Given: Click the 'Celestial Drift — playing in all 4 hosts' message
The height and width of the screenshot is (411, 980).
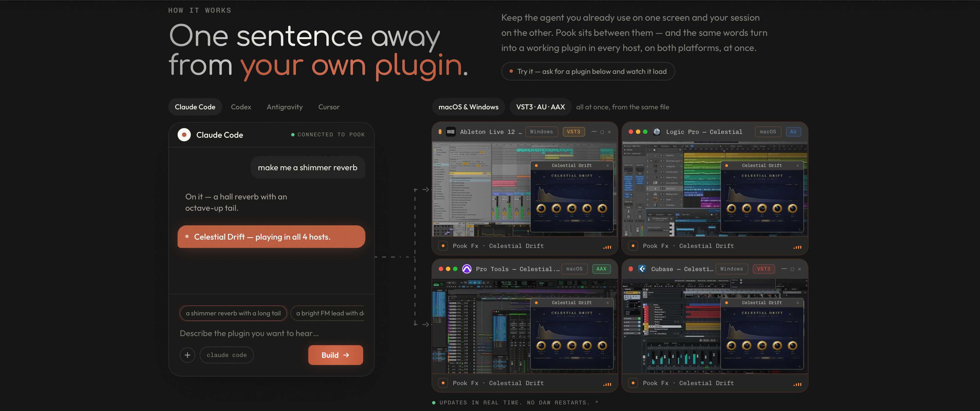Looking at the screenshot, I should 271,236.
